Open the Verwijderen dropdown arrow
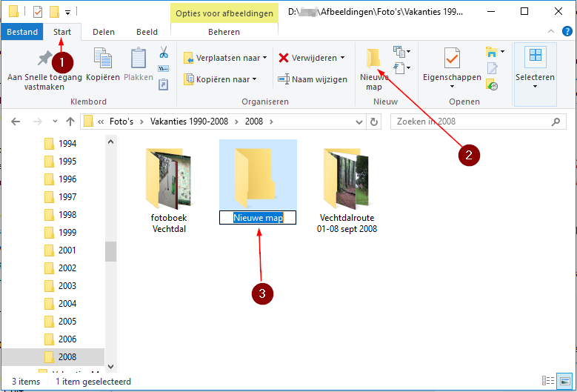Image resolution: width=577 pixels, height=392 pixels. click(x=342, y=58)
